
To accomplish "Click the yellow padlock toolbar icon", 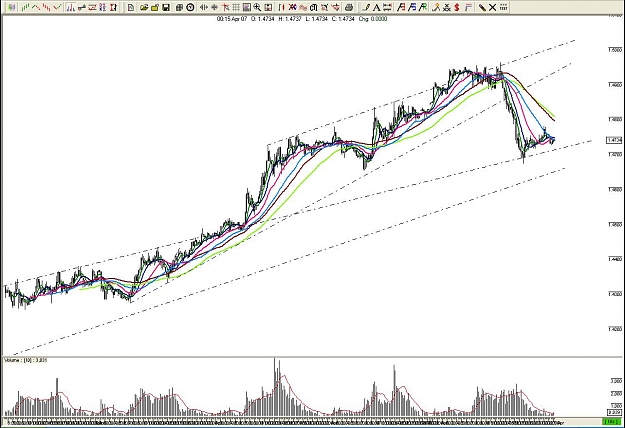I will [x=155, y=7].
